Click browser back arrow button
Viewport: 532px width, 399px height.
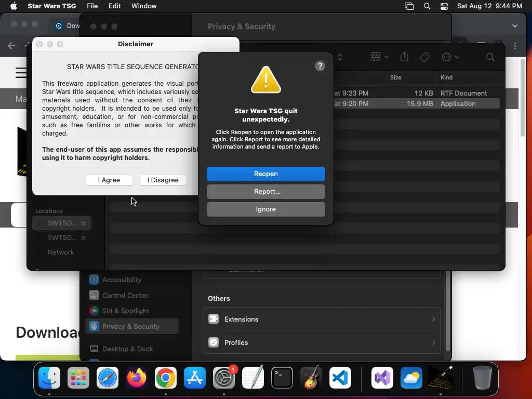[x=11, y=46]
